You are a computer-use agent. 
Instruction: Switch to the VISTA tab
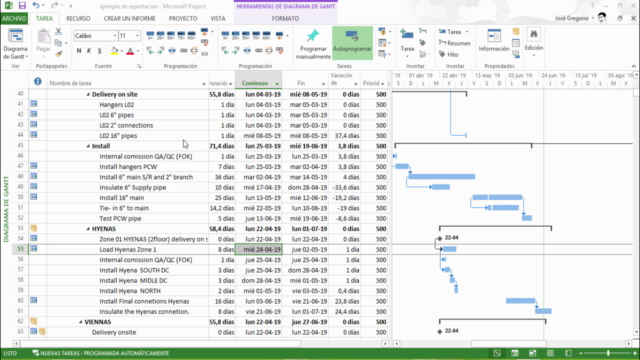pyautogui.click(x=218, y=18)
